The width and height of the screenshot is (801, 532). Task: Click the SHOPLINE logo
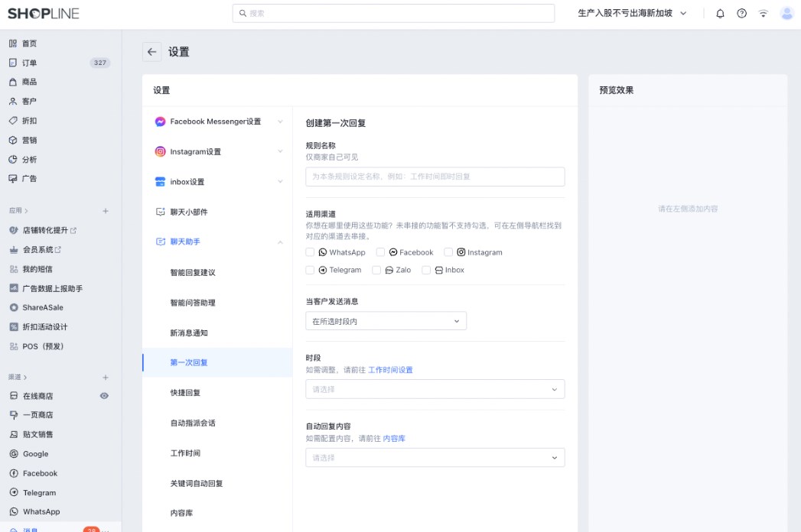44,14
